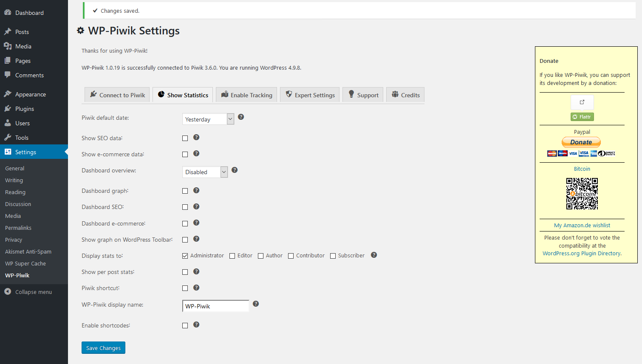Enable the Show SEO data checkbox
The width and height of the screenshot is (642, 364).
[185, 138]
